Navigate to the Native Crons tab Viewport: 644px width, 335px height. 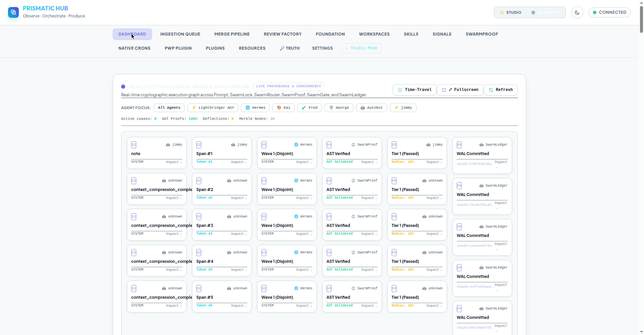[x=134, y=48]
